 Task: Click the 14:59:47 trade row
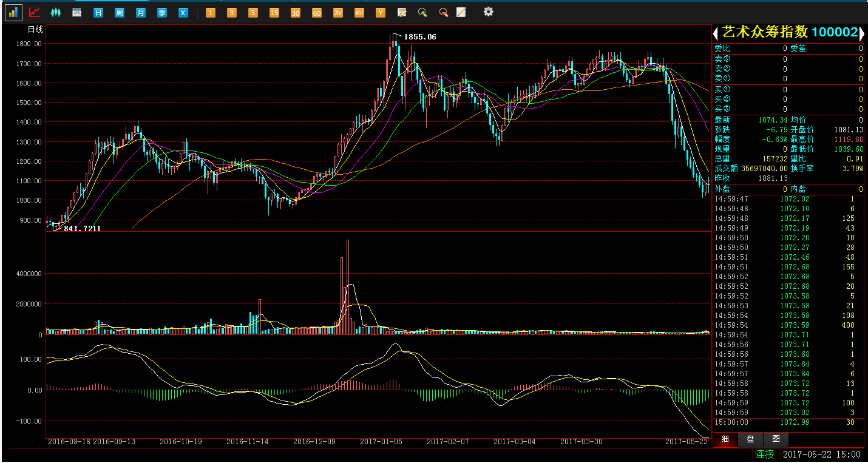click(788, 199)
